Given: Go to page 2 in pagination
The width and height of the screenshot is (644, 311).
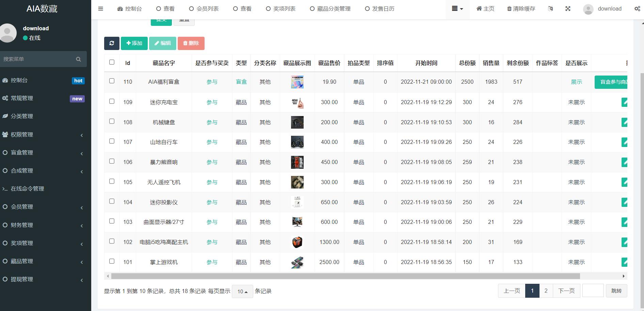Looking at the screenshot, I should 546,291.
